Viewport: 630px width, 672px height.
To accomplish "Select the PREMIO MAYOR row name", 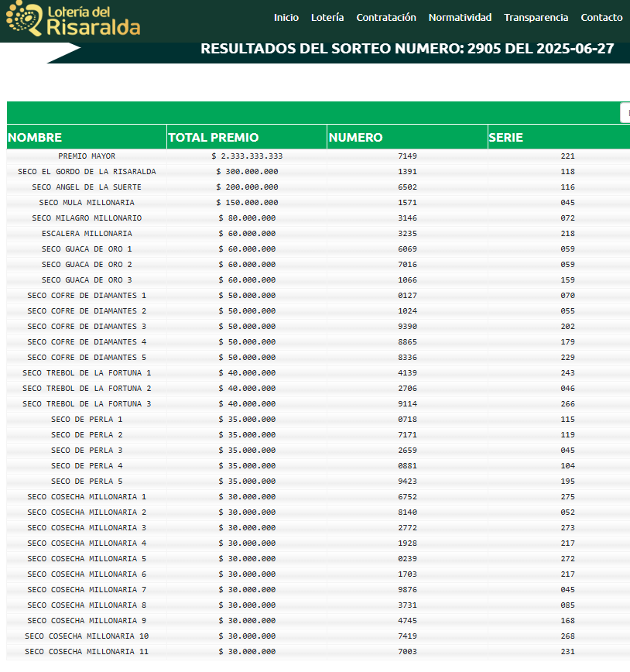I will point(87,156).
